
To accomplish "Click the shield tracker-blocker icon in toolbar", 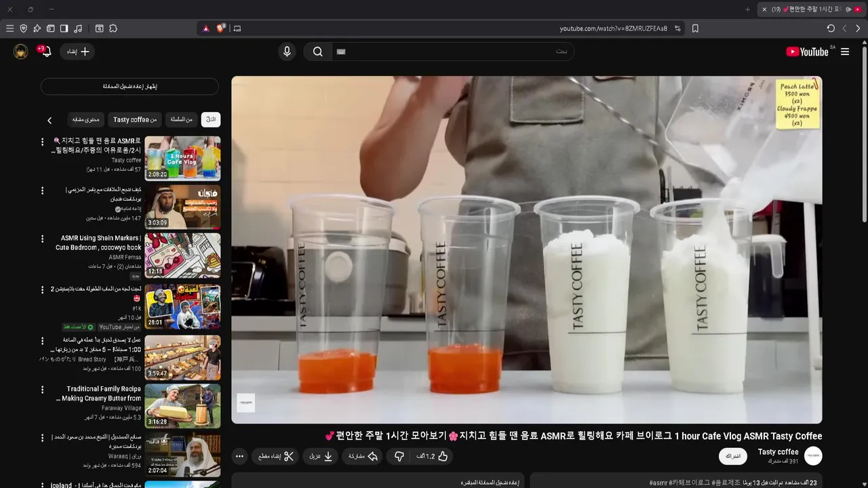I will pos(24,28).
